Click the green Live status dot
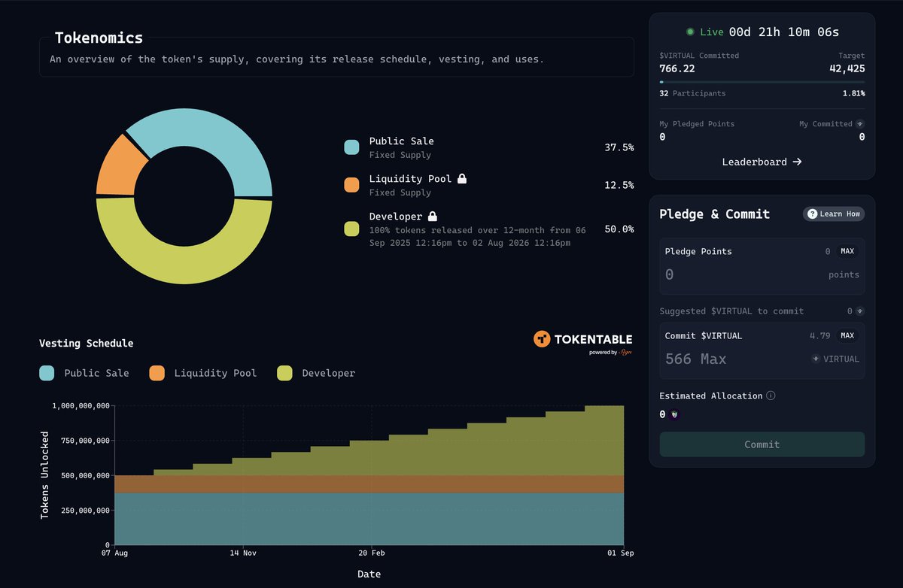The image size is (903, 588). click(x=690, y=32)
